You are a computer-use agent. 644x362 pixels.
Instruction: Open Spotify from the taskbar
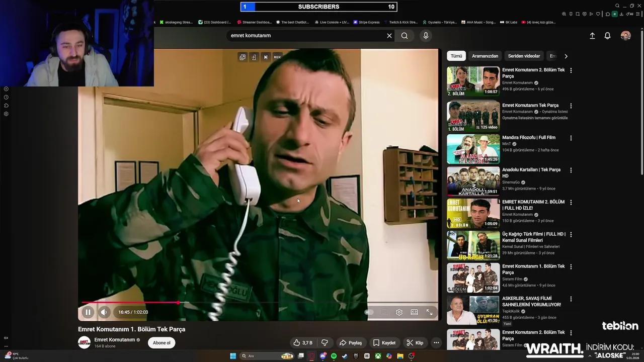tap(334, 356)
